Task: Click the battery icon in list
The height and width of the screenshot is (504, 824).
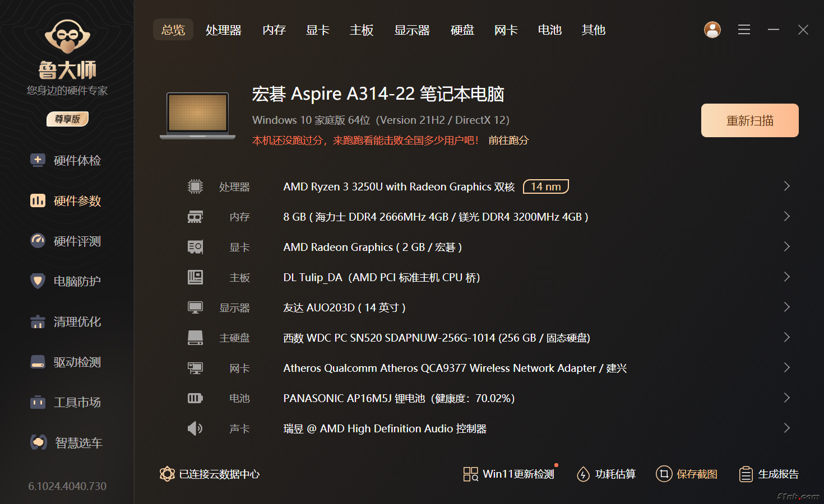Action: tap(195, 398)
